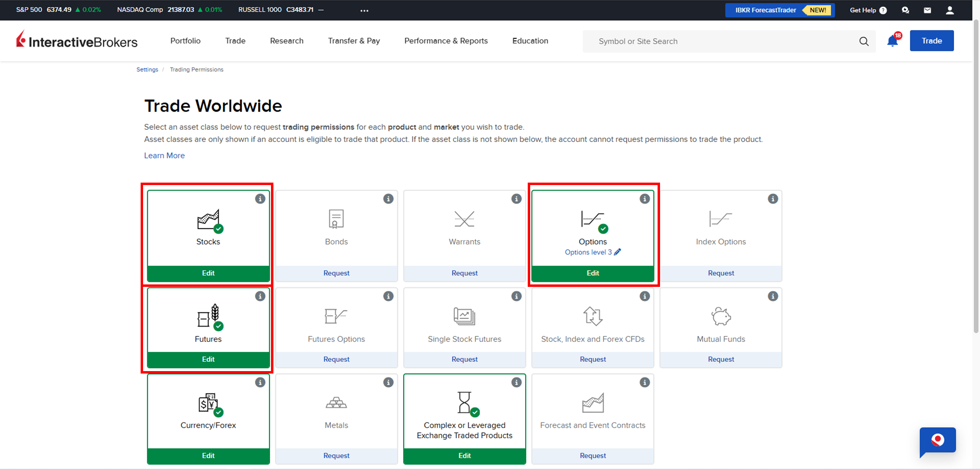Click the info icon on Metals card
The image size is (980, 469).
[388, 382]
